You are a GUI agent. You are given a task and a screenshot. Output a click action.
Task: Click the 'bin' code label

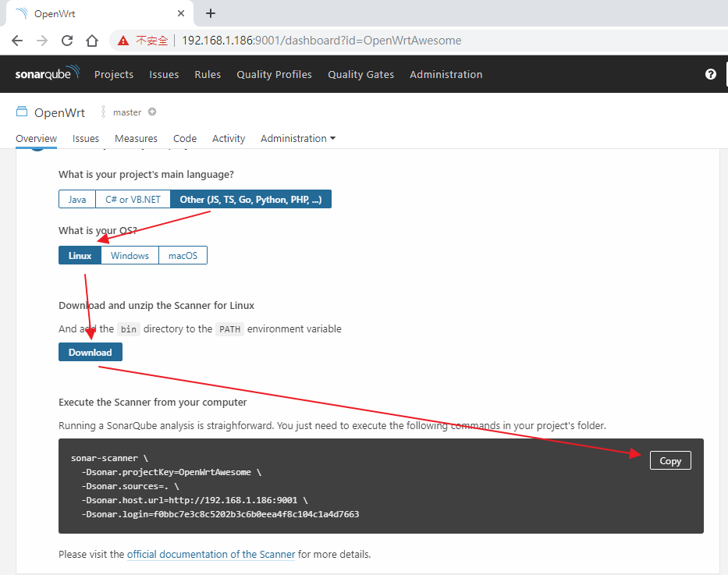129,329
